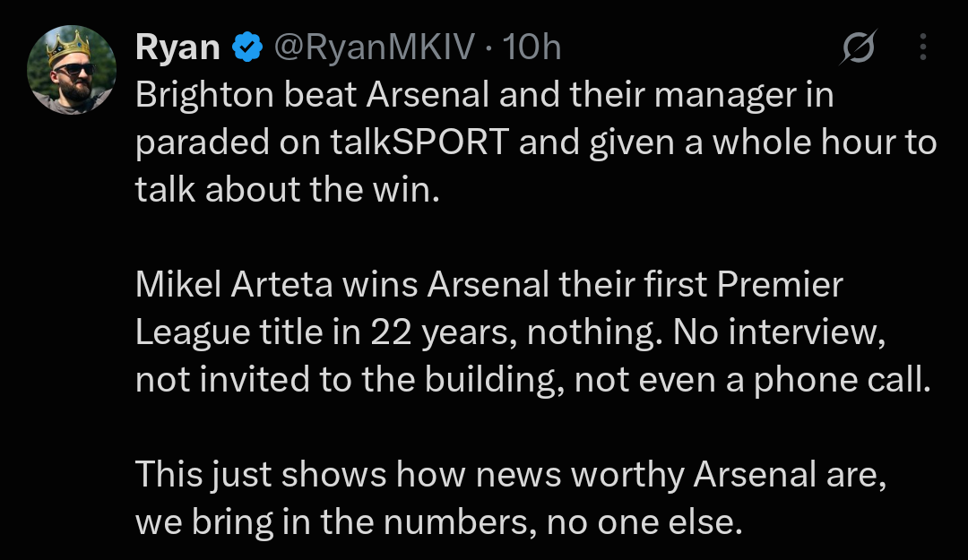Image resolution: width=968 pixels, height=560 pixels.
Task: Click the word 'Premier' in the post
Action: pyautogui.click(x=780, y=285)
